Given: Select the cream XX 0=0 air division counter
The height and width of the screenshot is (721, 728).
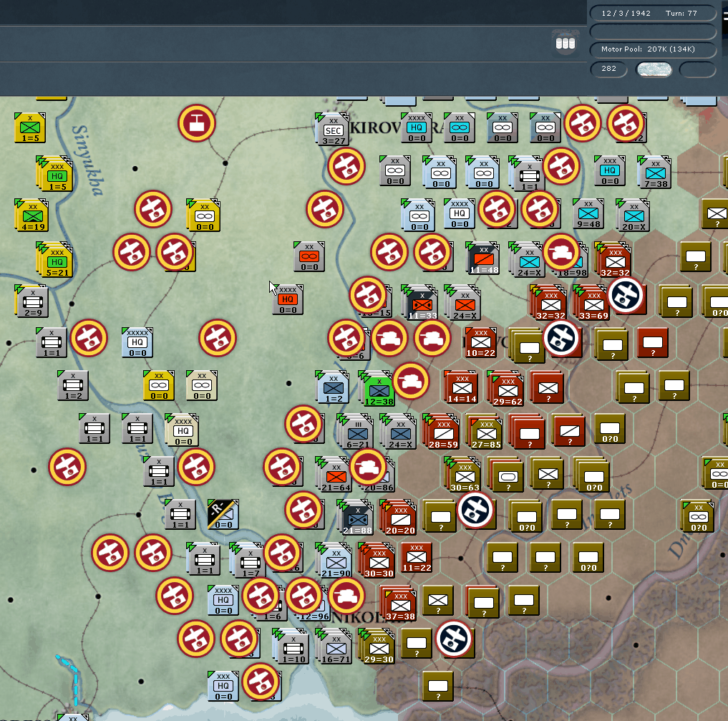Looking at the screenshot, I should (x=201, y=385).
